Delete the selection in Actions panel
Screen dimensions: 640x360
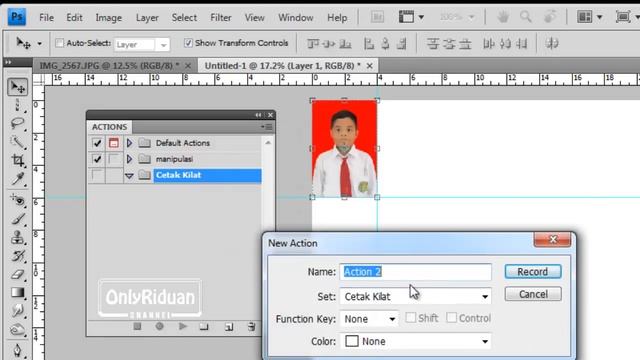point(251,327)
